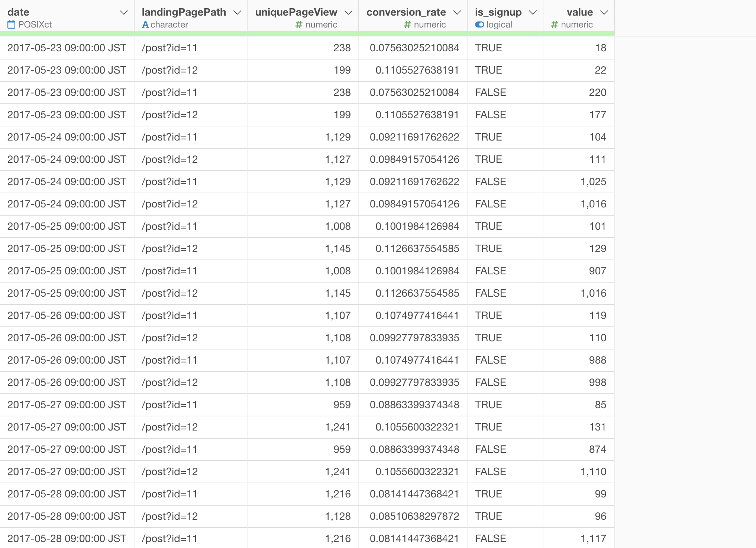This screenshot has width=756, height=548.
Task: Expand the uniquePageView column menu chevron
Action: click(x=348, y=13)
